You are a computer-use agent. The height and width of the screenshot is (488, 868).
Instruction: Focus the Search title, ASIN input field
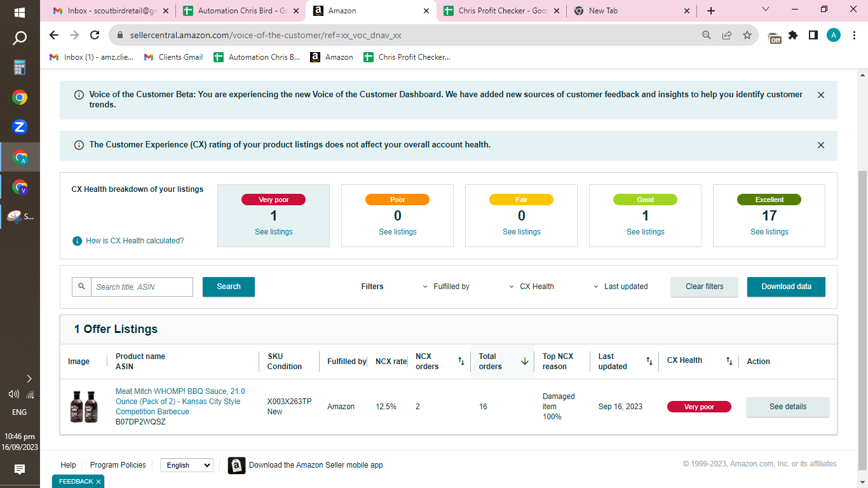pos(142,287)
